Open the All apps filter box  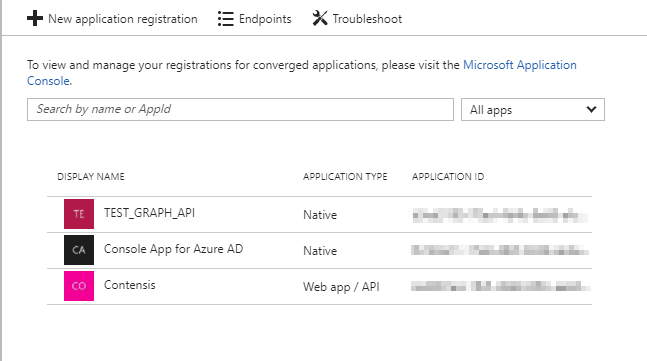coord(533,109)
